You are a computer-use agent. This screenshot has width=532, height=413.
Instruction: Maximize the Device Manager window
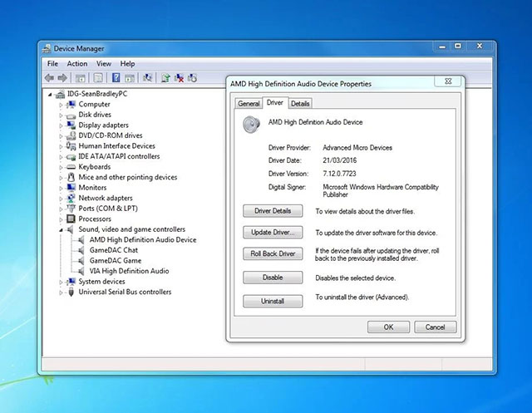[458, 46]
